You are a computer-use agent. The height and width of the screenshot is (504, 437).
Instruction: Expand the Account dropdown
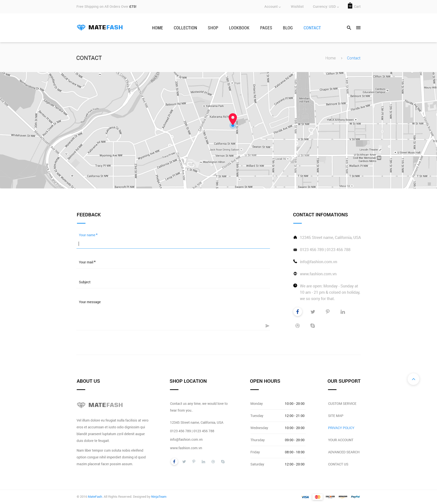[x=272, y=7]
